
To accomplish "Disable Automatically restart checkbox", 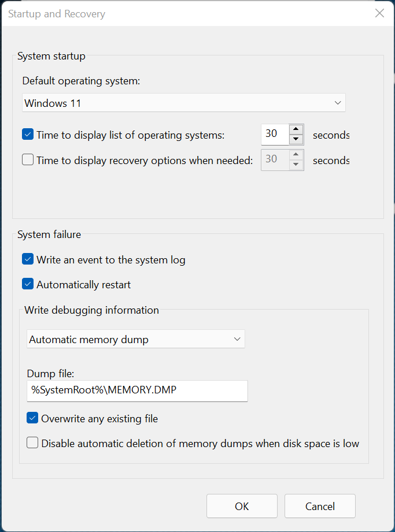I will (x=28, y=284).
